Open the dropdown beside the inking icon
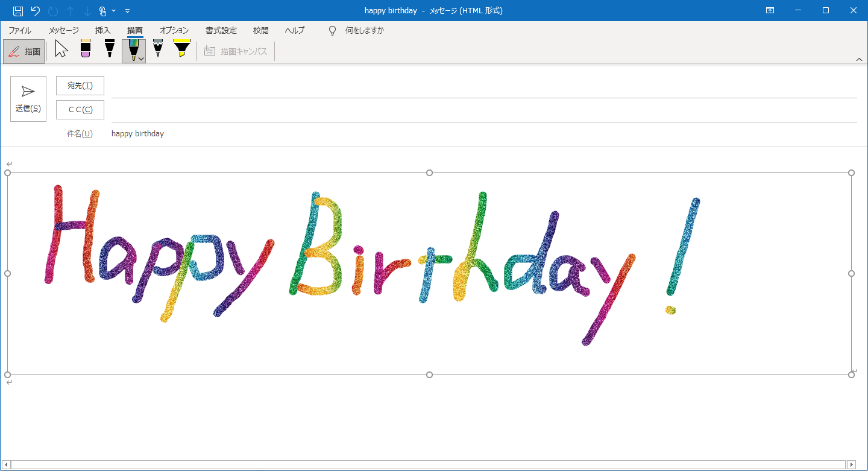868x471 pixels. coord(113,10)
